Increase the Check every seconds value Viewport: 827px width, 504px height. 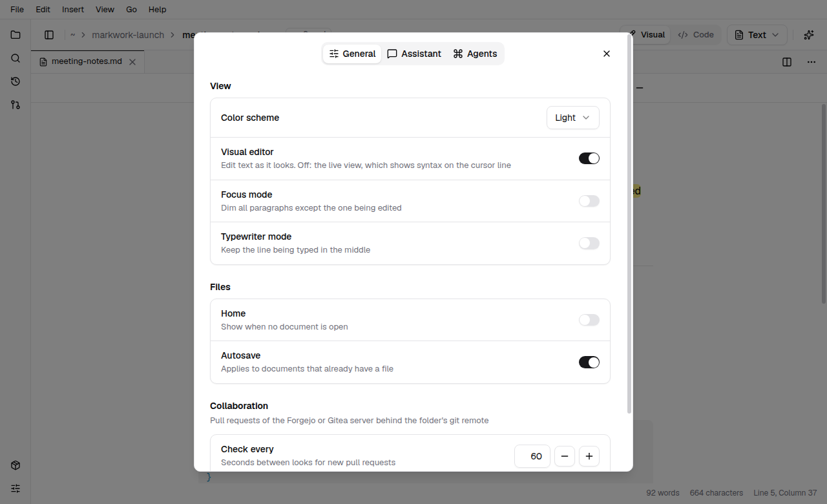click(x=589, y=456)
